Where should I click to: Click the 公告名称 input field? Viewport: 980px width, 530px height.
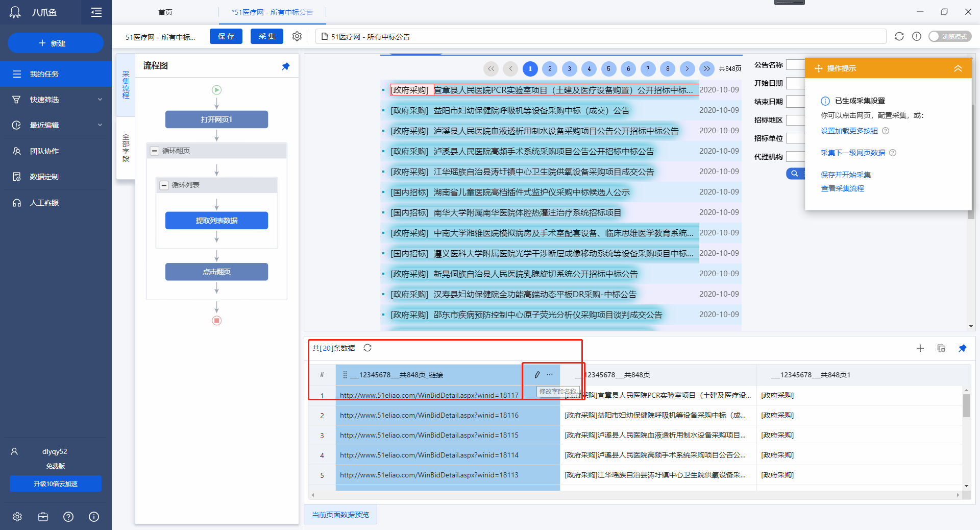pyautogui.click(x=796, y=65)
